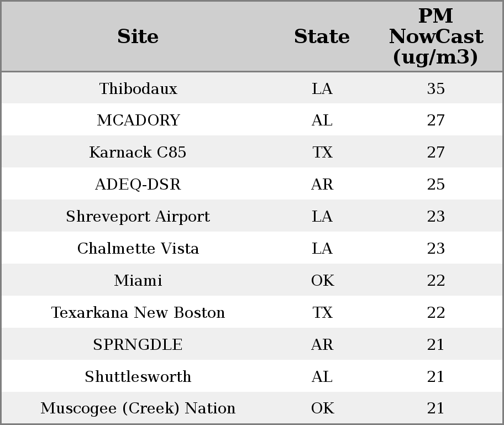The image size is (504, 425).
Task: Click the AL state cell for Shuttlesworth
Action: (322, 377)
